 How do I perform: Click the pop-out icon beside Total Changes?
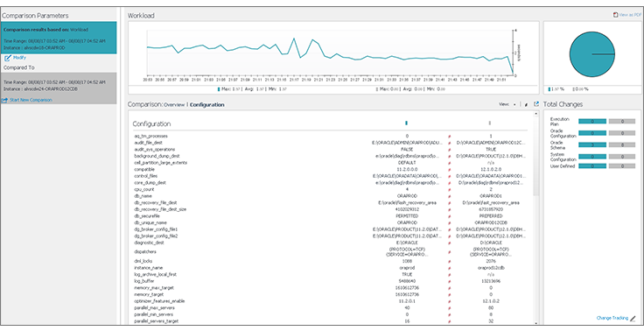pyautogui.click(x=536, y=104)
